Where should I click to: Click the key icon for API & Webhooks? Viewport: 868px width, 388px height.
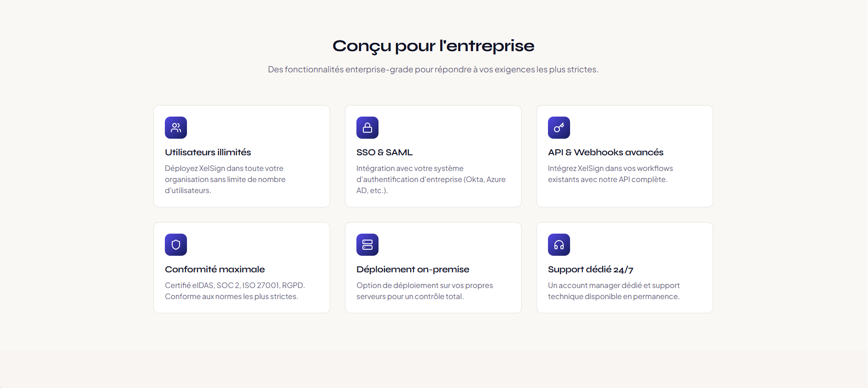point(559,128)
